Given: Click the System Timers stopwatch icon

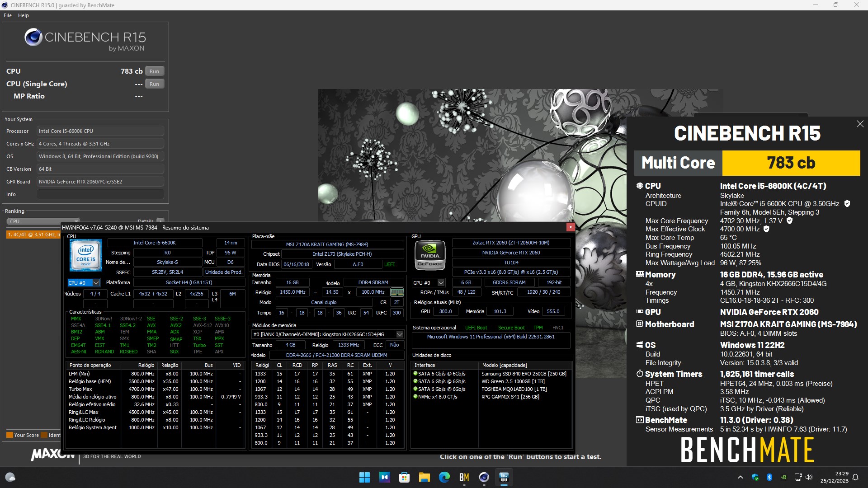Looking at the screenshot, I should click(x=640, y=374).
